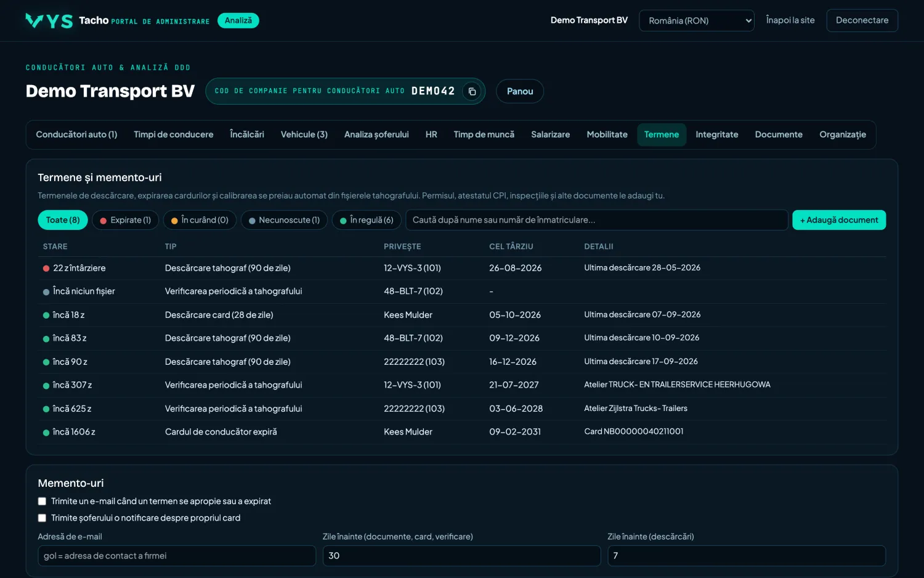Switch to the Documente tab
Viewport: 924px width, 578px height.
(x=779, y=134)
